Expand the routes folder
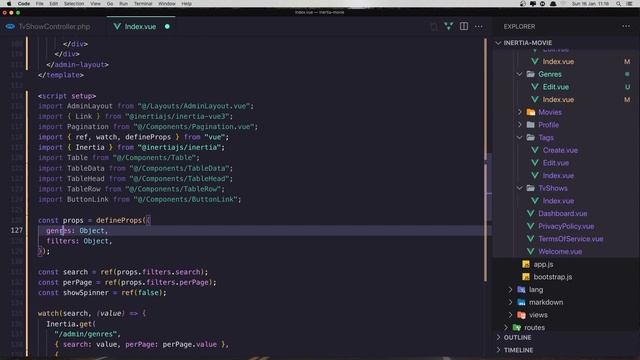The height and width of the screenshot is (360, 640). coord(506,327)
